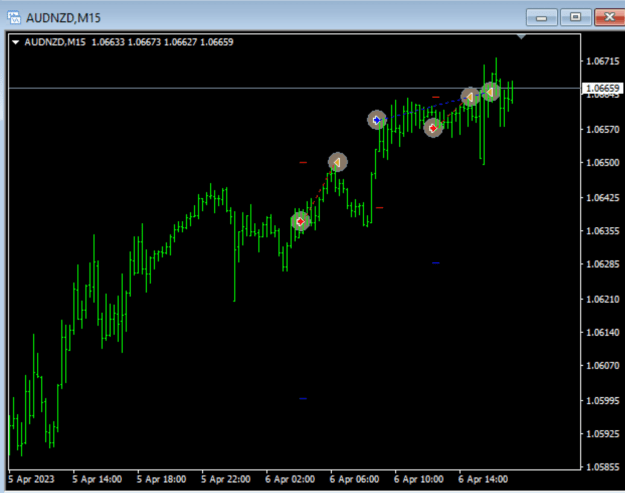625x493 pixels.
Task: Click the 5 Apr 22:00 time label
Action: click(x=226, y=479)
